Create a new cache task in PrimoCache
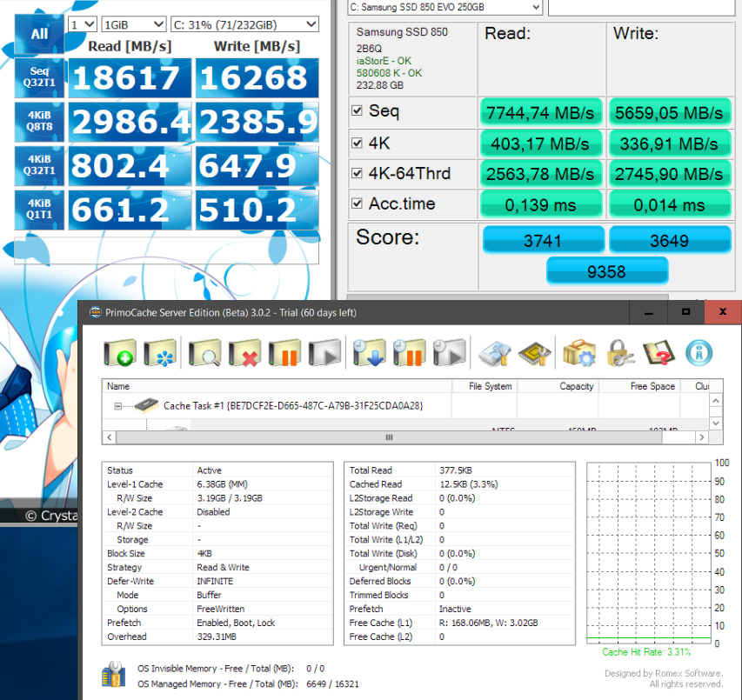 (x=120, y=353)
